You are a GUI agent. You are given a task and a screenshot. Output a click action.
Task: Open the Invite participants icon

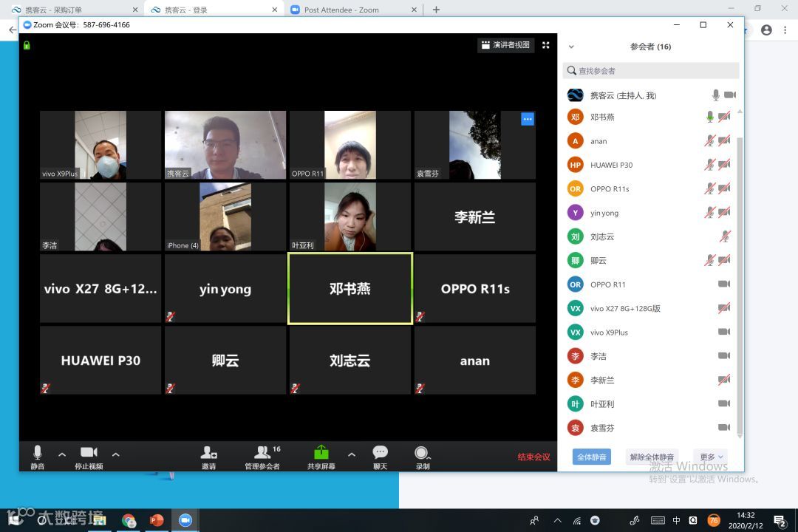208,452
